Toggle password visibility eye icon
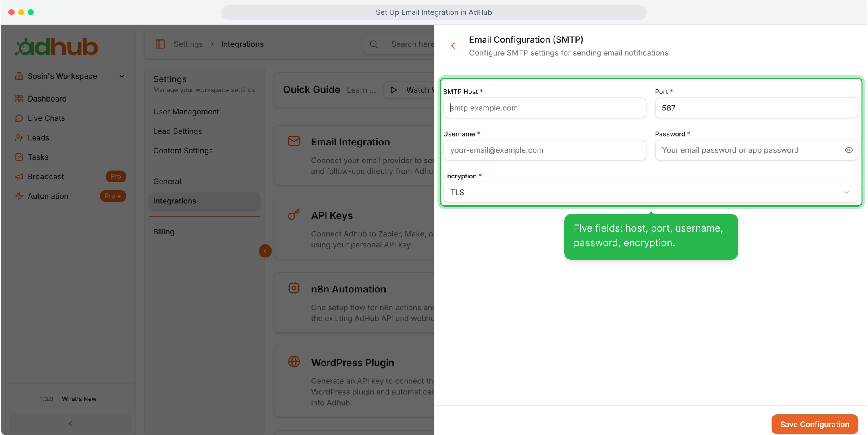Image resolution: width=868 pixels, height=435 pixels. coord(849,150)
